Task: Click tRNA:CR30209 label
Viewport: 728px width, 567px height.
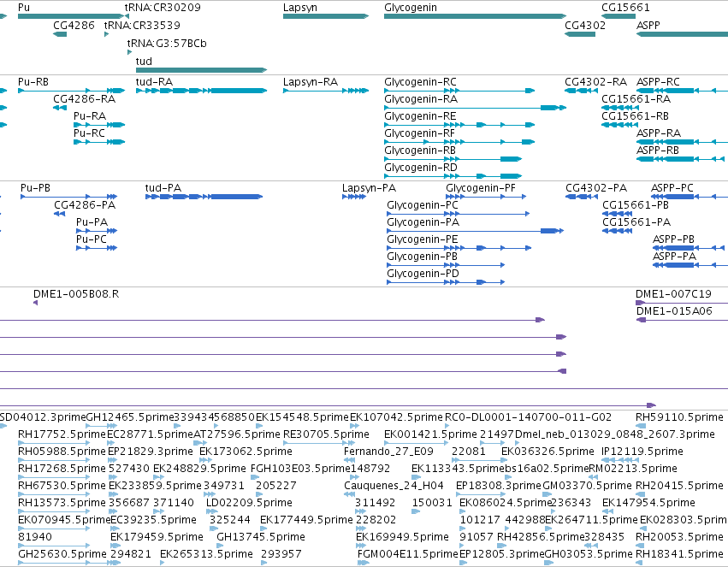Action: (163, 8)
